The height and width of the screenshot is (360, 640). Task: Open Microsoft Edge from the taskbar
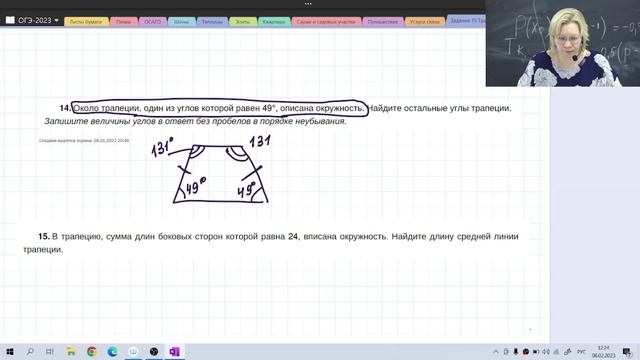[113, 351]
